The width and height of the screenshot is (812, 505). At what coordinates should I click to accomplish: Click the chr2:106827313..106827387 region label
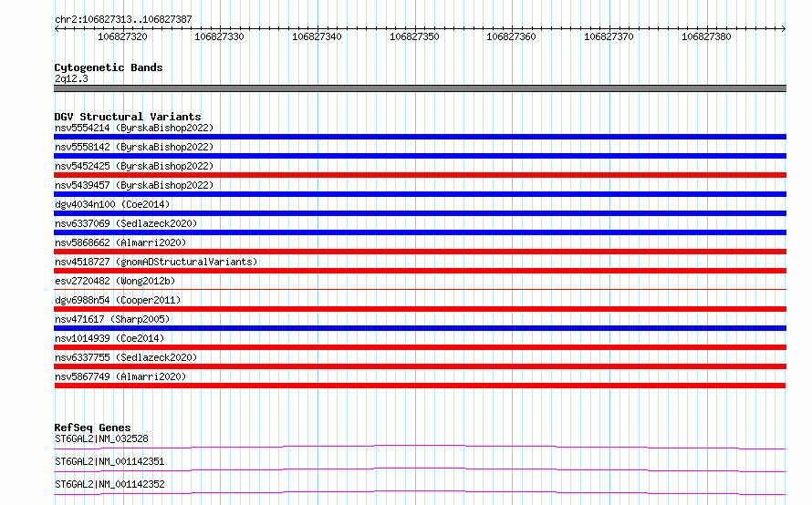coord(123,19)
